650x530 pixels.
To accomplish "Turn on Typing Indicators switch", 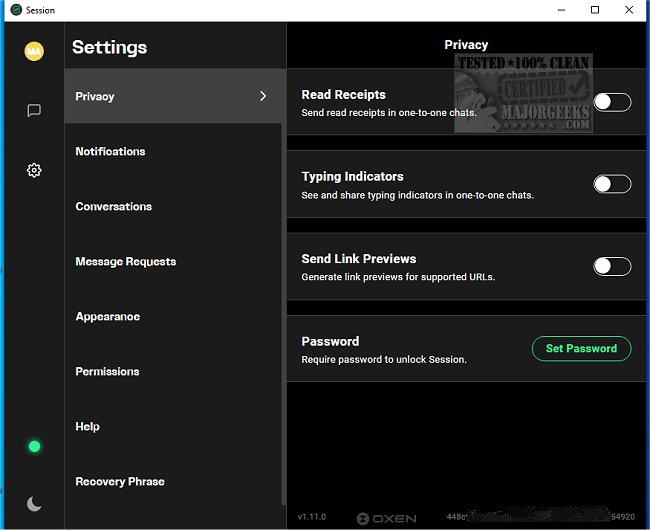I will click(612, 184).
